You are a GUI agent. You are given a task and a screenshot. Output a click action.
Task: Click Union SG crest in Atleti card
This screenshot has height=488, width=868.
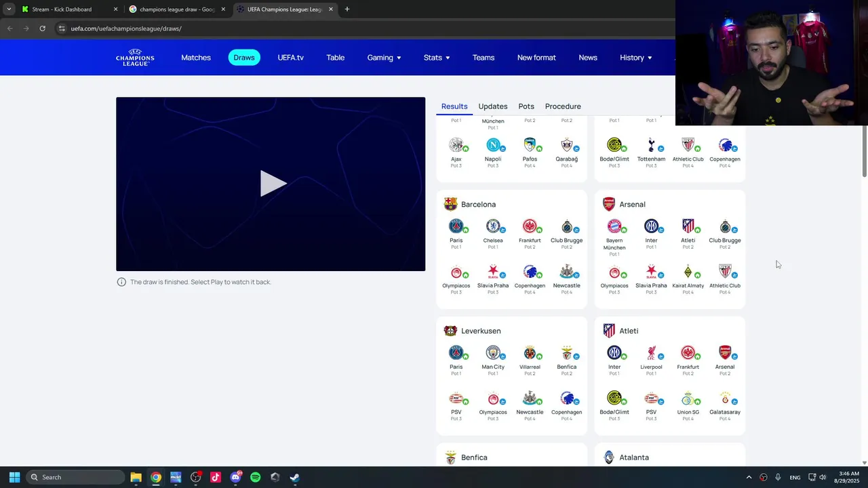[688, 399]
